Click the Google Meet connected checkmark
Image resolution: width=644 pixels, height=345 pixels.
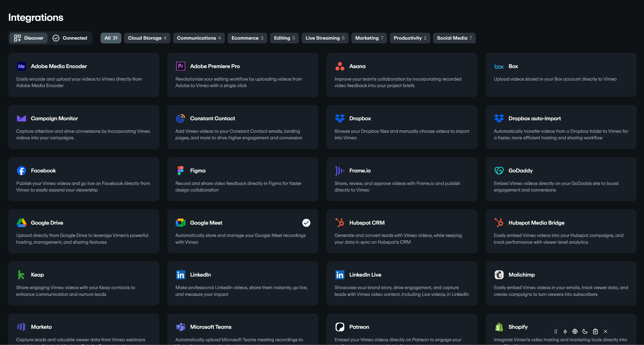[x=306, y=223]
